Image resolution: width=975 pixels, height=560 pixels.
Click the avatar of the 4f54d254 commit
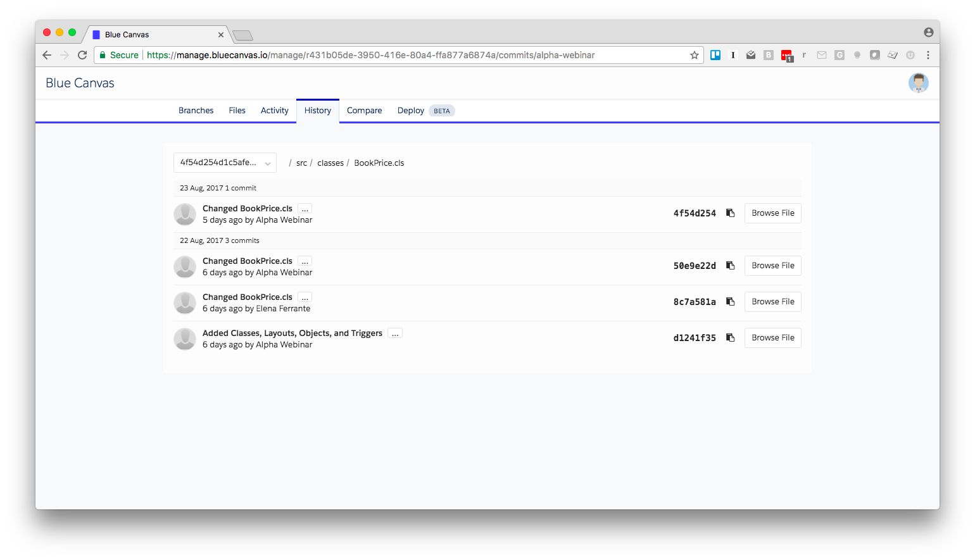(185, 214)
